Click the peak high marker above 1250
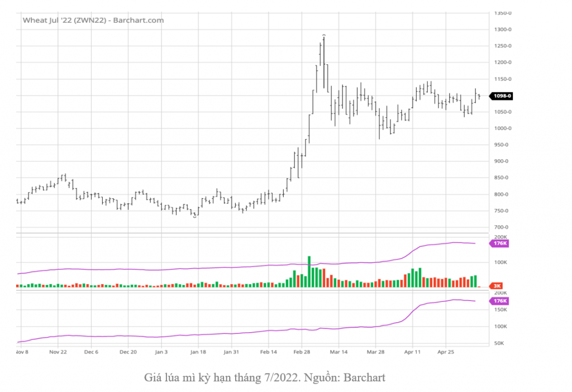Viewport: 572px width, 392px height. tap(324, 35)
